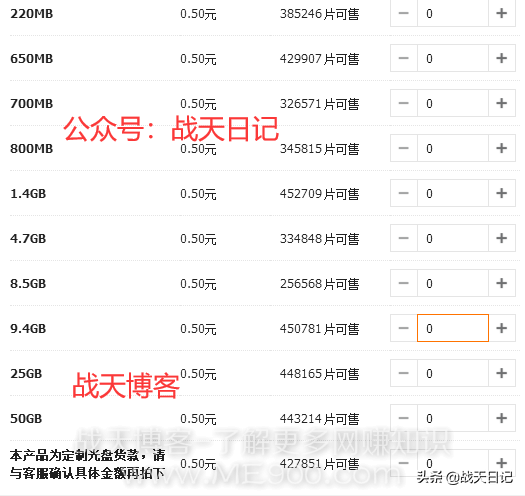Image resolution: width=525 pixels, height=496 pixels.
Task: Select the 800MB capacity label
Action: pos(31,148)
